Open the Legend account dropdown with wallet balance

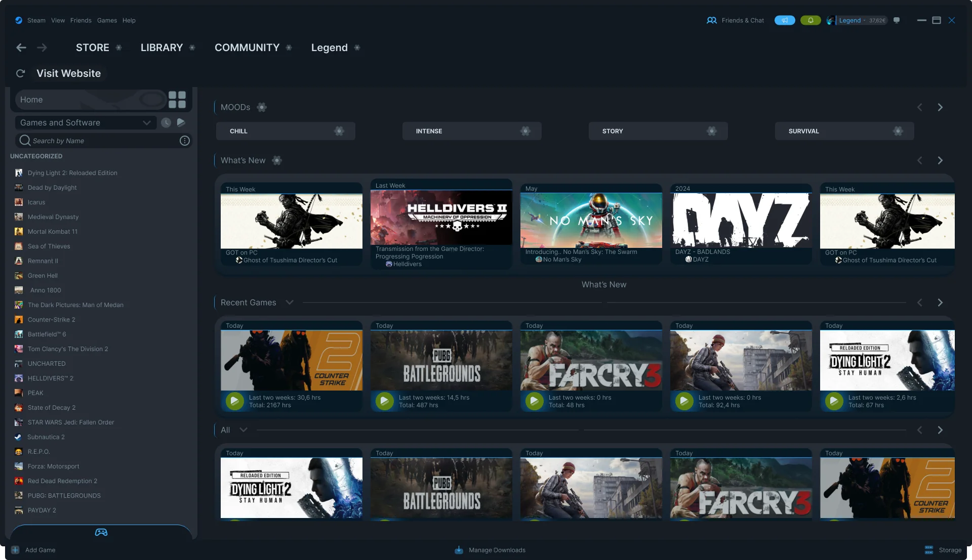(x=858, y=20)
